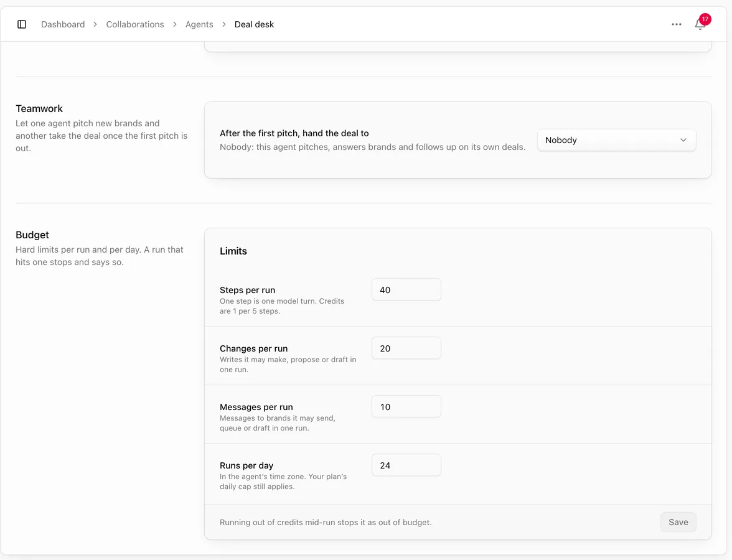Click the chevron after Collaborations breadcrumb
The height and width of the screenshot is (560, 732).
click(174, 24)
